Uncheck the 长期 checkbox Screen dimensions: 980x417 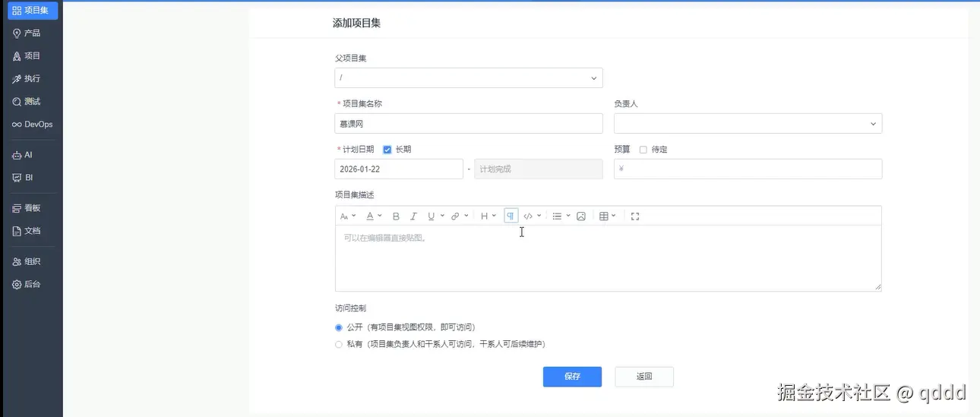point(387,150)
